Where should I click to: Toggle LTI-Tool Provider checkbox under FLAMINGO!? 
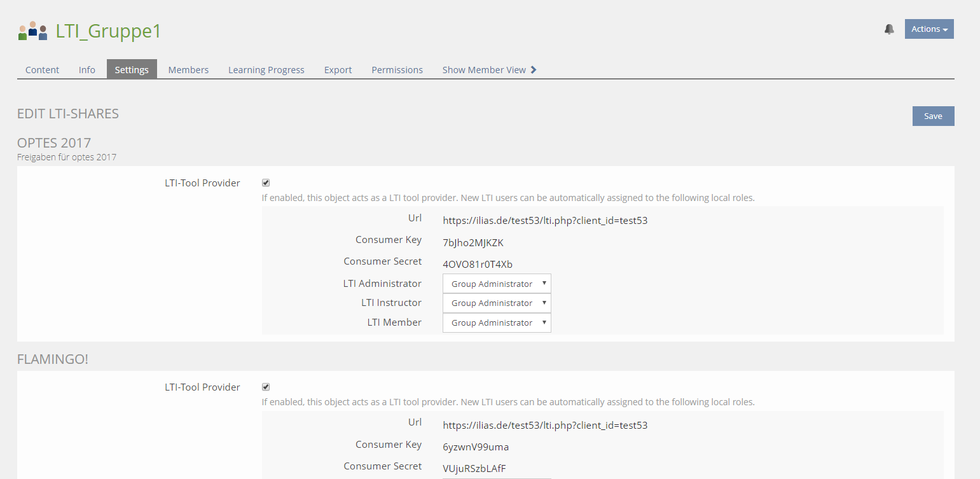tap(266, 387)
